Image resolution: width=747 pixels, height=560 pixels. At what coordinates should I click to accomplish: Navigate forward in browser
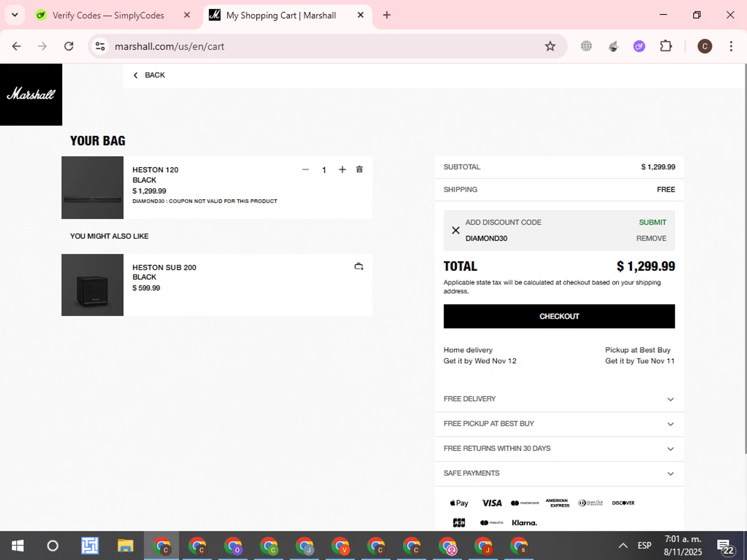[42, 46]
